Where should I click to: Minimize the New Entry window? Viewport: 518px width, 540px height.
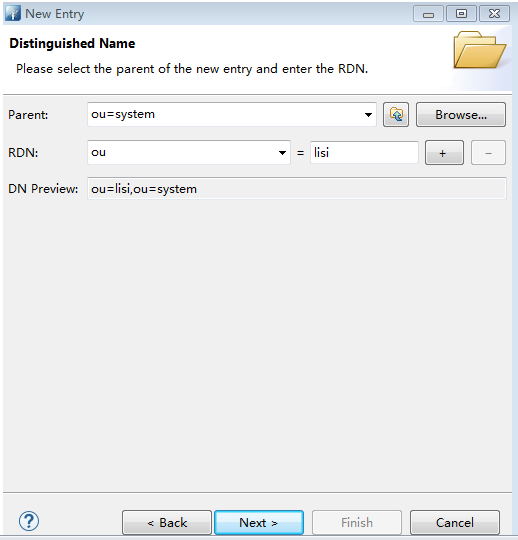[428, 14]
